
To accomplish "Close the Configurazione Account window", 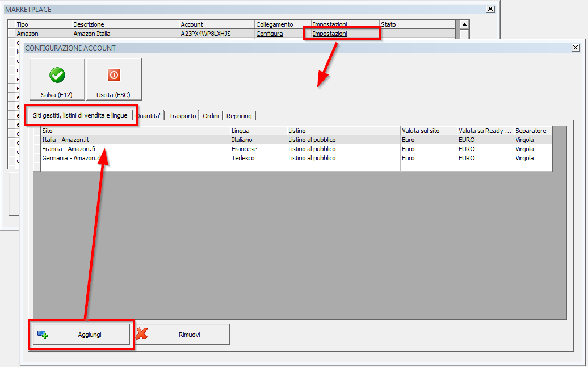I will tap(576, 48).
